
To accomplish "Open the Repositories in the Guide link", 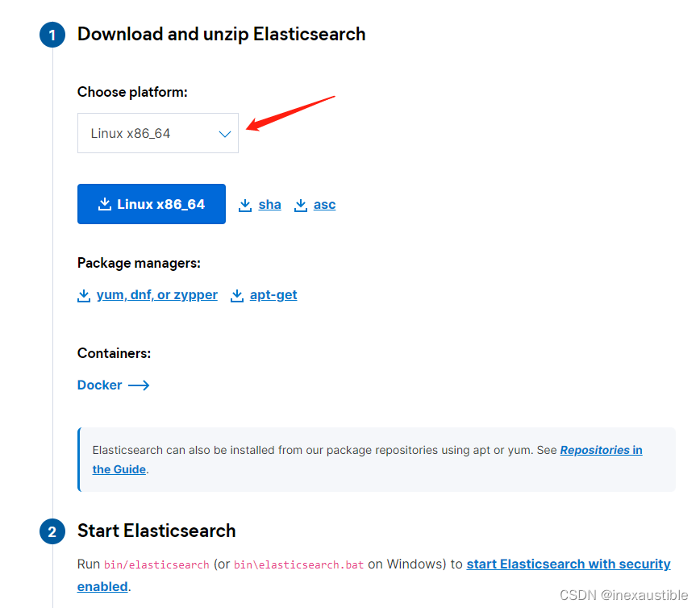I will 601,450.
